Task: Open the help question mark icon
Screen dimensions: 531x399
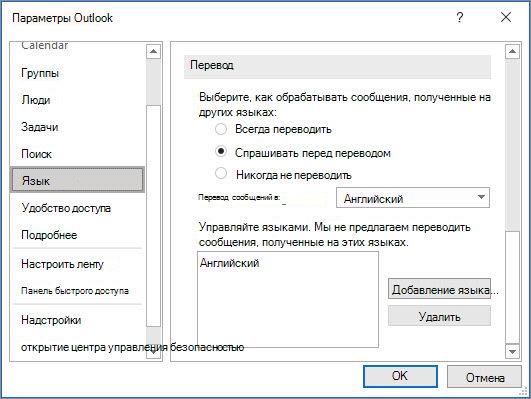Action: (460, 17)
